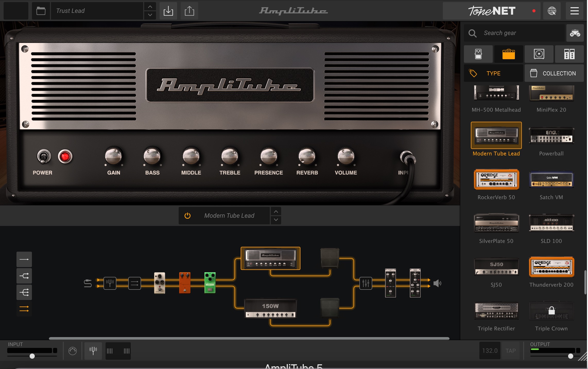Click the GAIN knob
The width and height of the screenshot is (588, 369).
pos(114,156)
